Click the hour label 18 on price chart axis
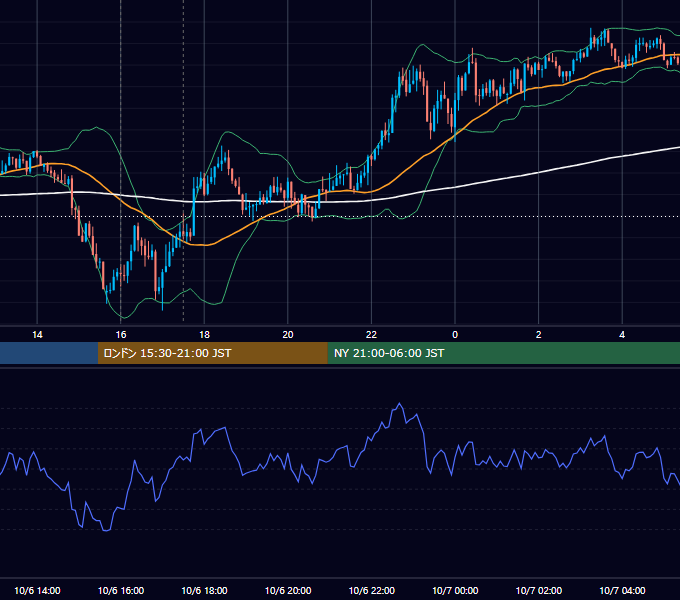 pos(204,335)
